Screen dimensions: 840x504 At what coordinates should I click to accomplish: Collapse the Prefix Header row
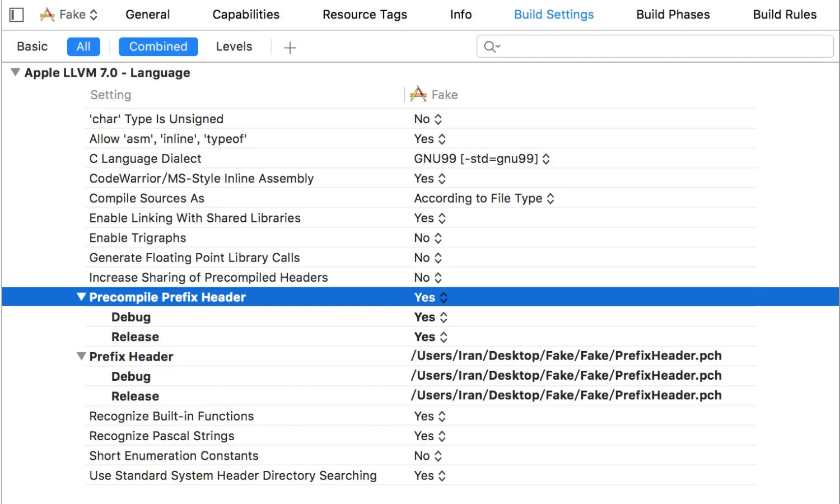pos(81,356)
